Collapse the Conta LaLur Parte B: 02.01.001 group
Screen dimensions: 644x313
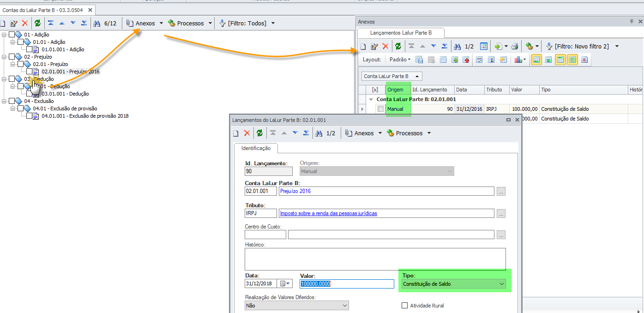click(371, 99)
